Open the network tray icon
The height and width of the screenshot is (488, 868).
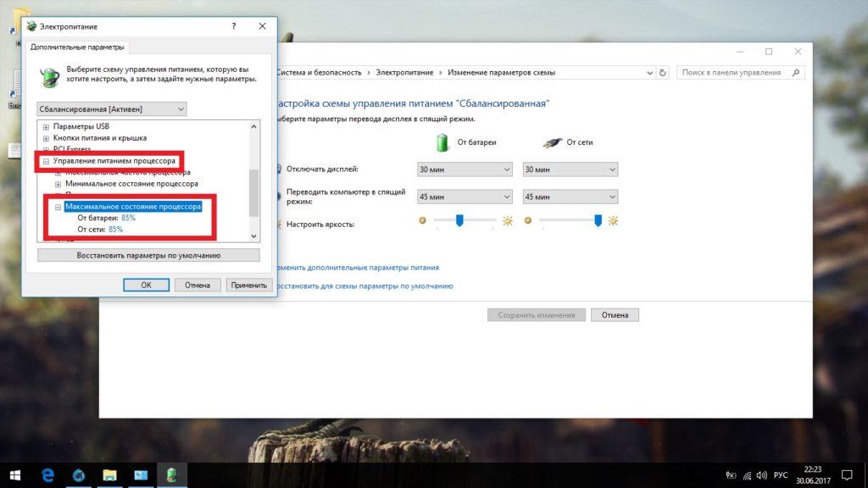tap(748, 475)
